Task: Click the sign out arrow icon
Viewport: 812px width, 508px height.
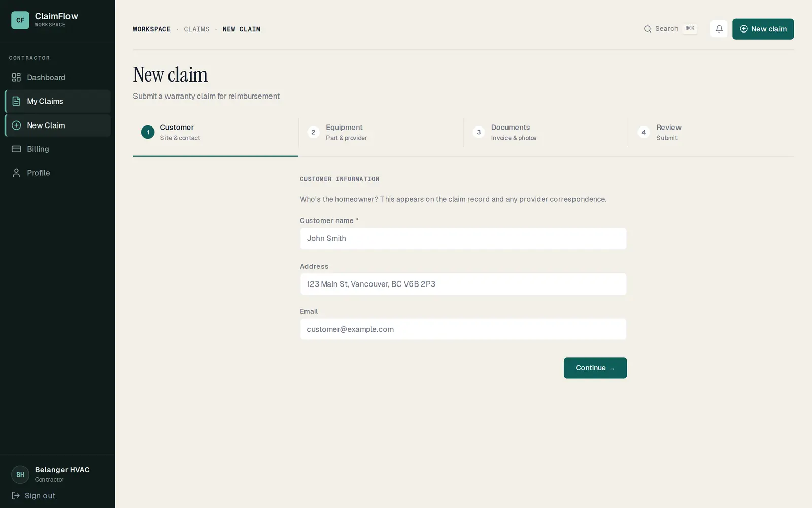Action: tap(16, 495)
